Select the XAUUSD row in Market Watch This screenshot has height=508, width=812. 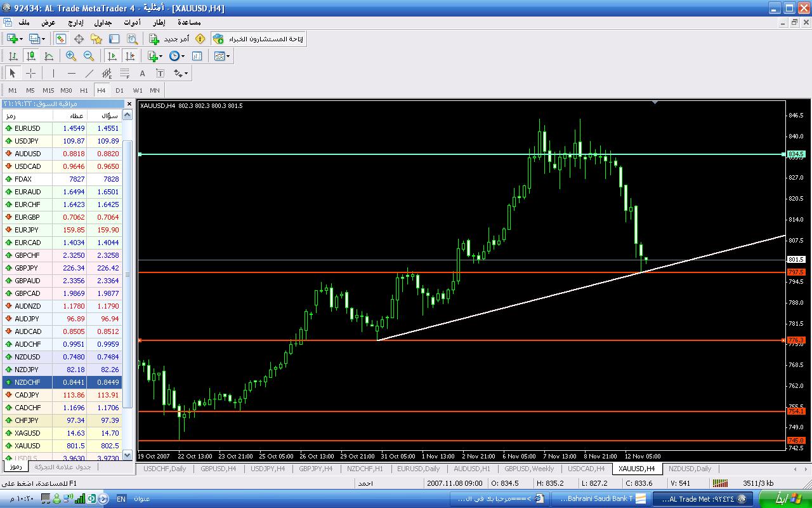pyautogui.click(x=27, y=446)
